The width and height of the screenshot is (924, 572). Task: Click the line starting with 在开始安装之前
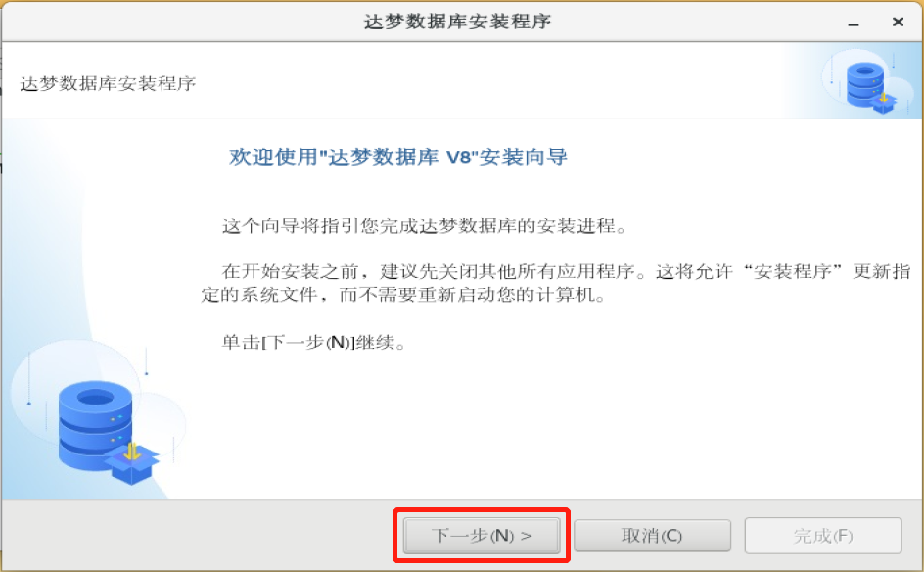point(566,272)
